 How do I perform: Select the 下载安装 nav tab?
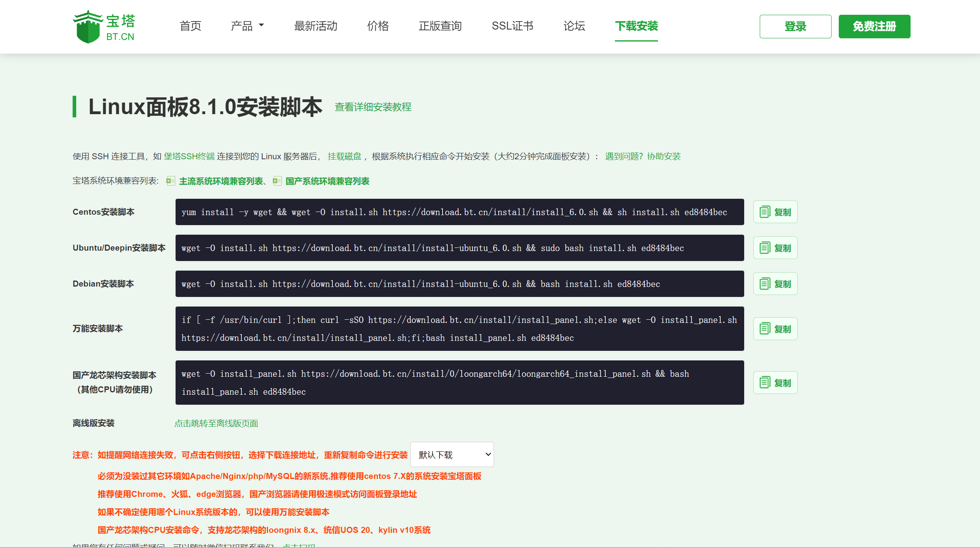pyautogui.click(x=636, y=26)
